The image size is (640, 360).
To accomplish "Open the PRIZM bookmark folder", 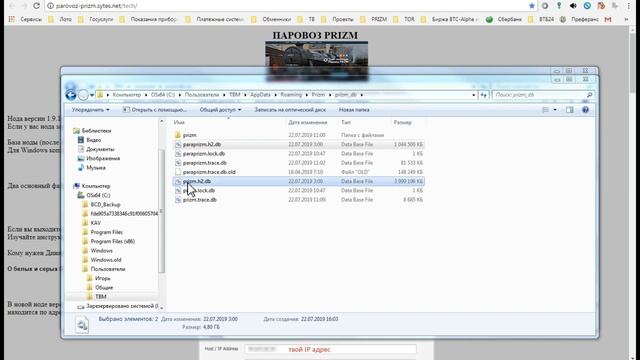I will [373, 19].
